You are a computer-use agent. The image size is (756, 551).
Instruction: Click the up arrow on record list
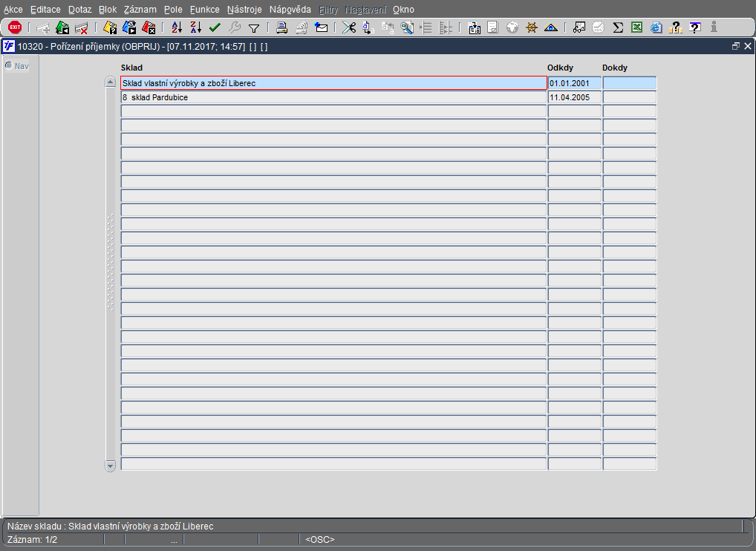(x=111, y=82)
